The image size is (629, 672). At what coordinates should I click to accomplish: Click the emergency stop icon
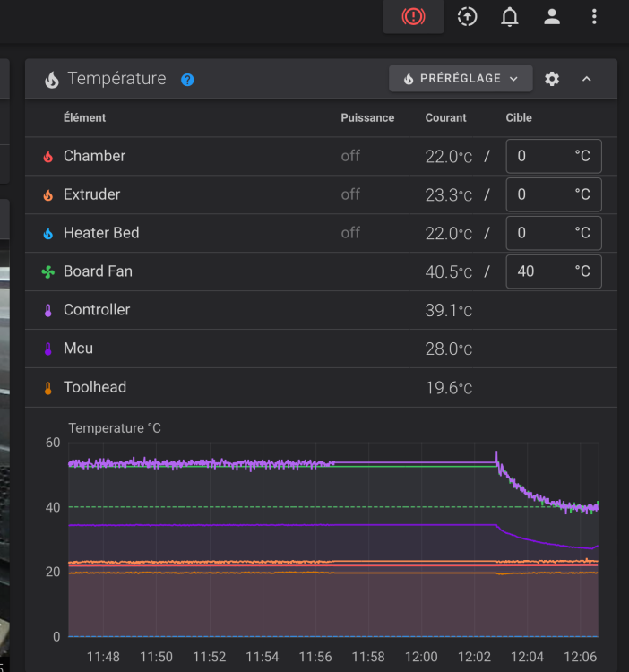(x=413, y=17)
